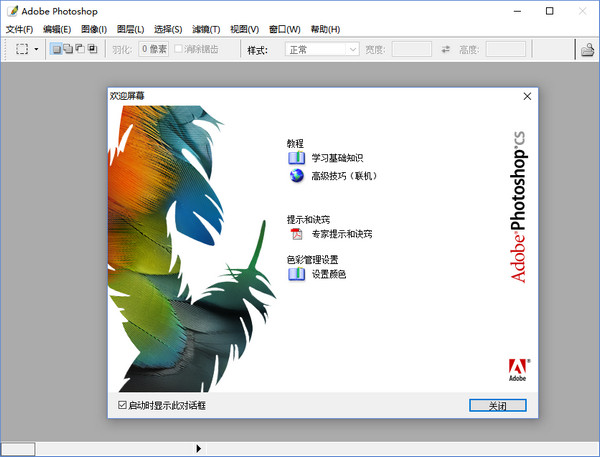Expand the status bar arrow menu
The width and height of the screenshot is (600, 457).
tap(198, 448)
